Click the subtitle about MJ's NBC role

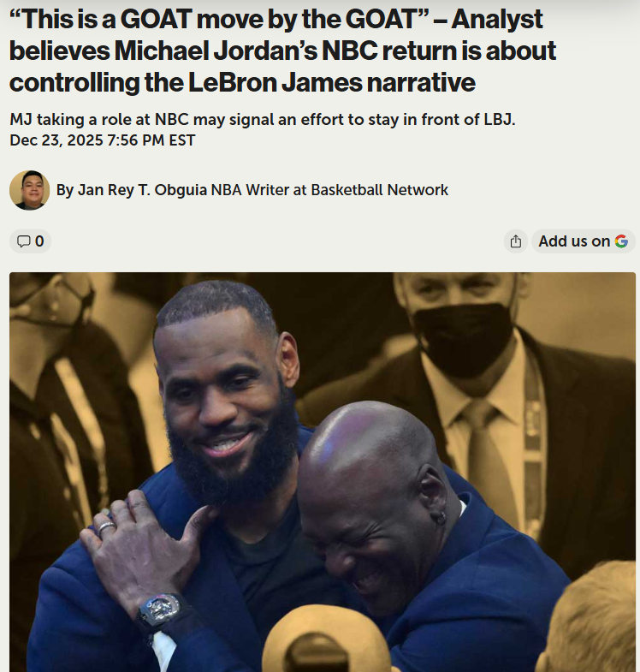pyautogui.click(x=263, y=120)
